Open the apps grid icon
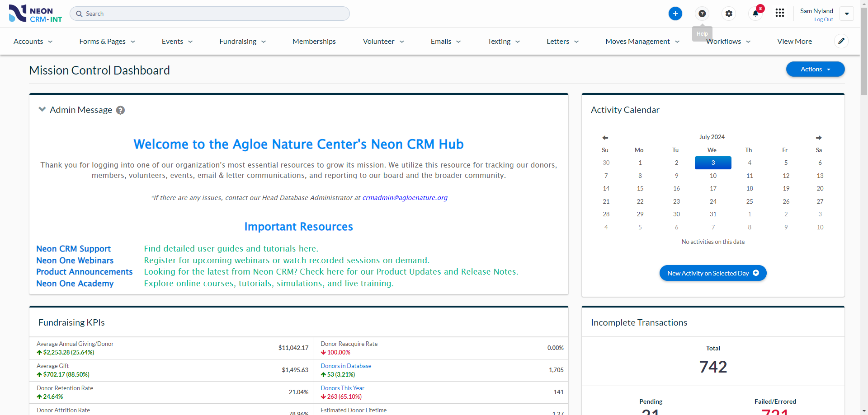 (779, 13)
